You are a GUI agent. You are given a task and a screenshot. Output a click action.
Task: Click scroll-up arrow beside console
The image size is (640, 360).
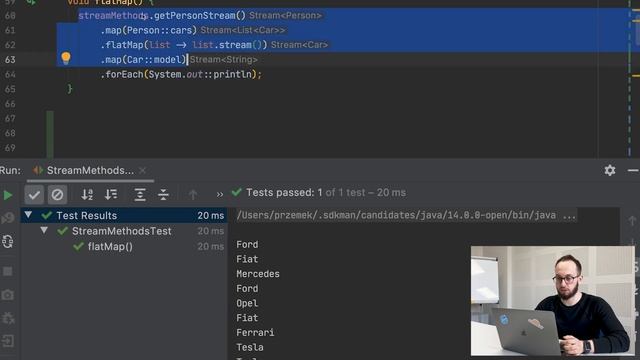tap(632, 220)
